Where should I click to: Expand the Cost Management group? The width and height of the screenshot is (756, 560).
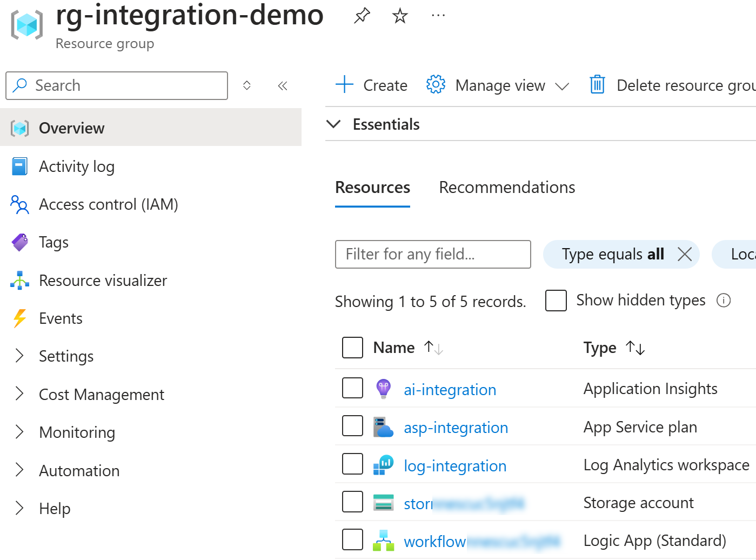point(20,394)
